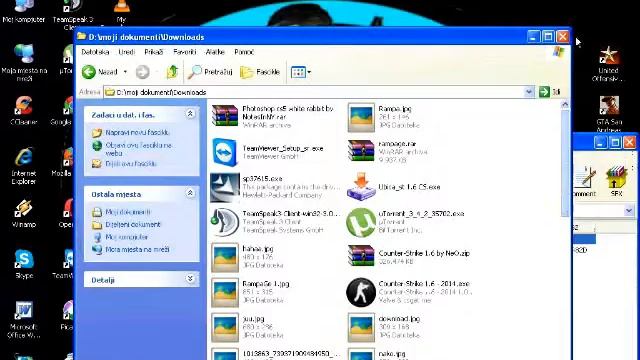Click SFX icon in background WinRAR window
This screenshot has height=360, width=640.
616,181
